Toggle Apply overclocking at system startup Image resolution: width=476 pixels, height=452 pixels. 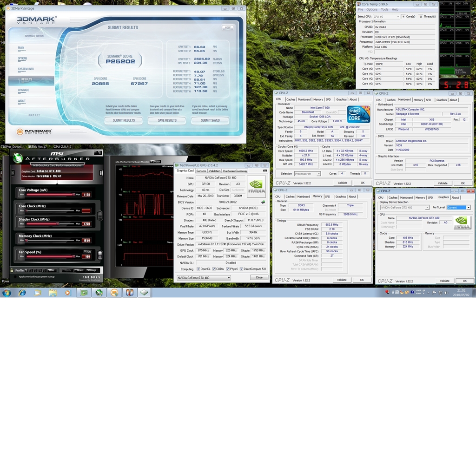(x=15, y=277)
